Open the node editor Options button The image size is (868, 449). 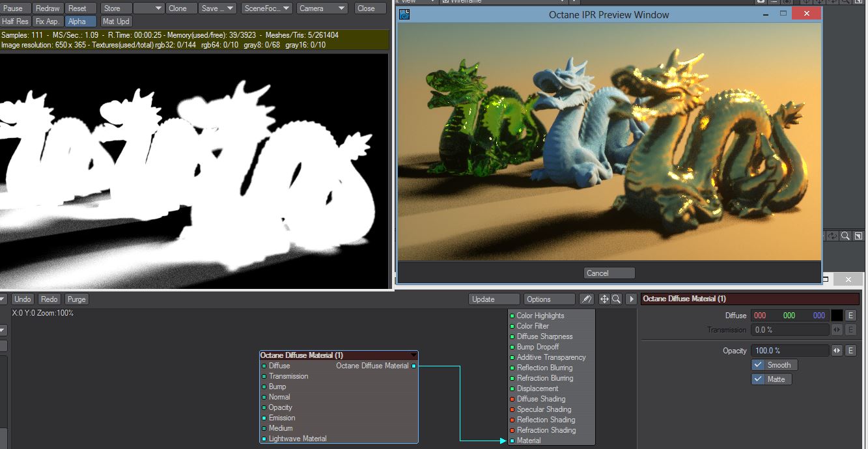550,299
